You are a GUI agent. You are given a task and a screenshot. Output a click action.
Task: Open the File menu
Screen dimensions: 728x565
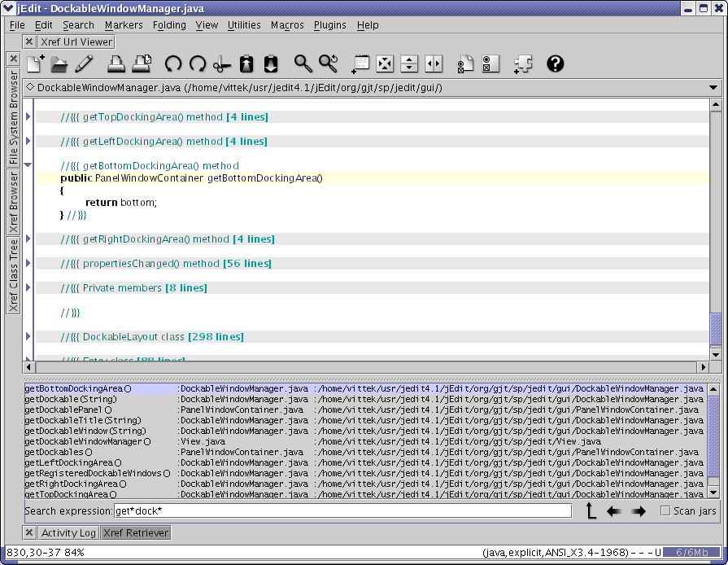17,25
